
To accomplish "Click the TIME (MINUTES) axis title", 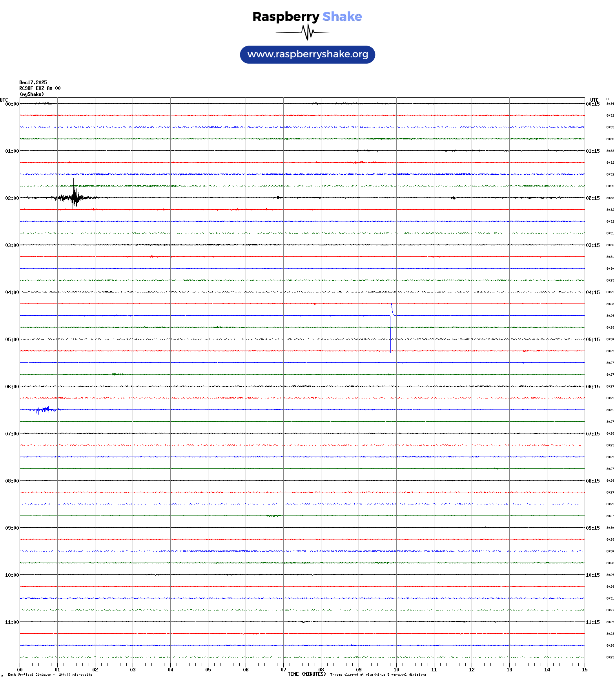I will [x=306, y=674].
